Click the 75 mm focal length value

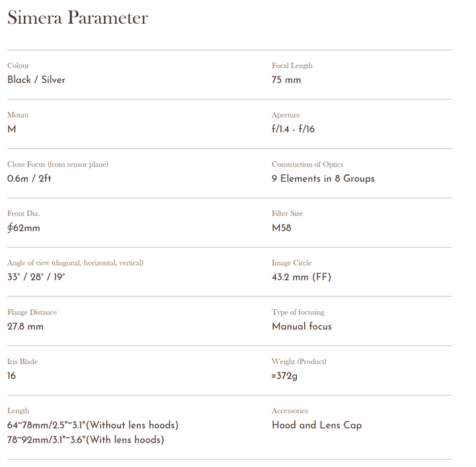click(x=286, y=80)
